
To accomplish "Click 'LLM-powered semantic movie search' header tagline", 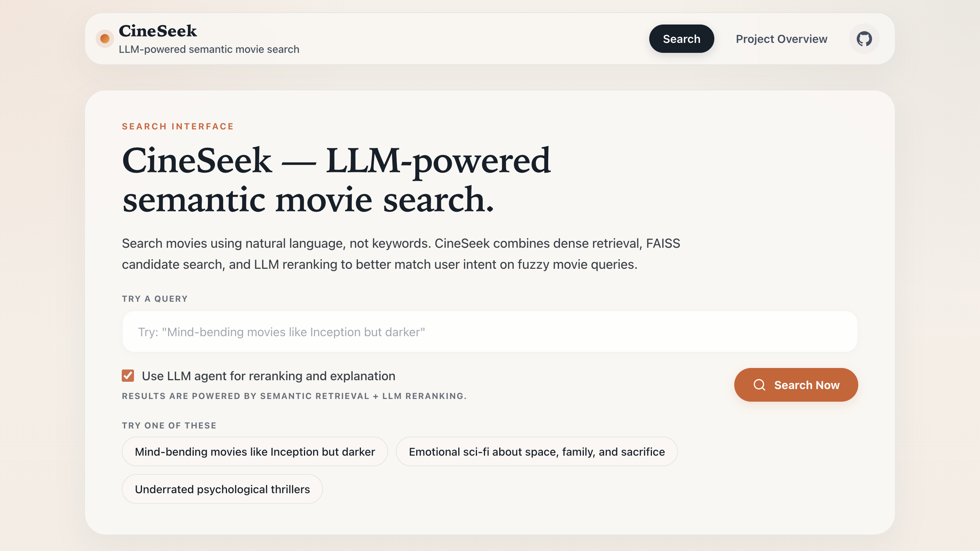I will (209, 49).
